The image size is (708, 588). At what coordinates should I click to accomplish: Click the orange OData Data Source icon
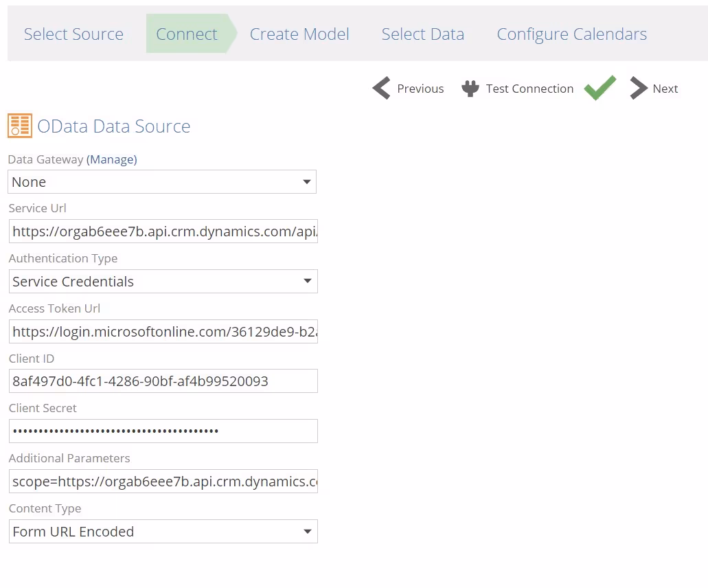pos(19,126)
